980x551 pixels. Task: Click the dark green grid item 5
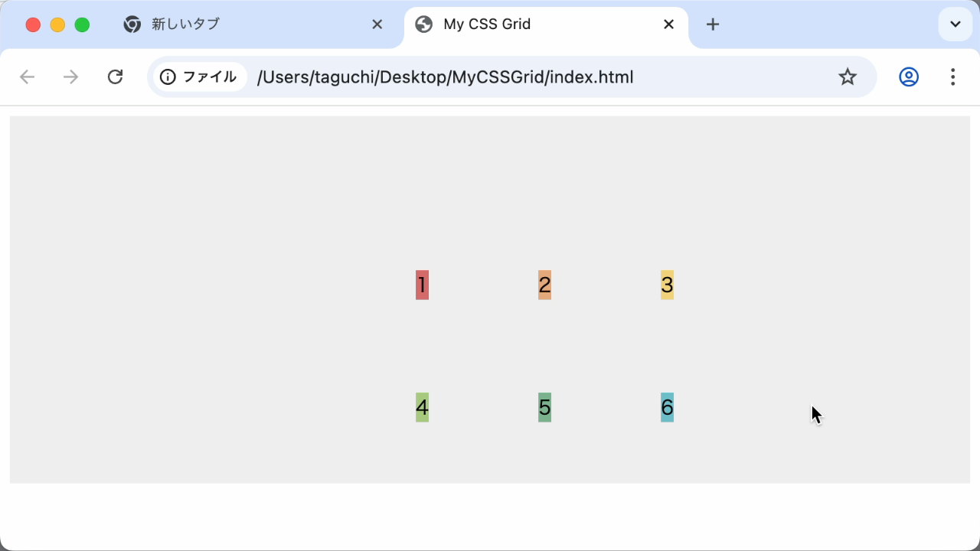coord(544,407)
